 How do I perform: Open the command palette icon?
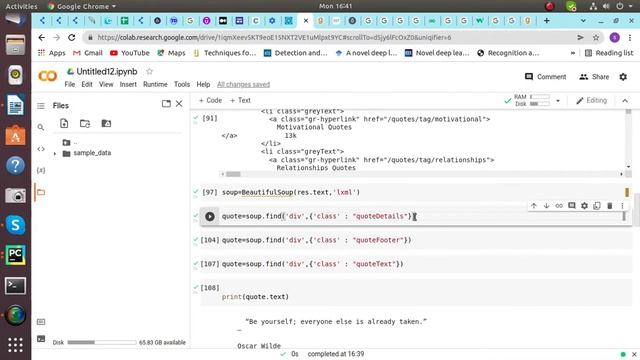pos(41,322)
